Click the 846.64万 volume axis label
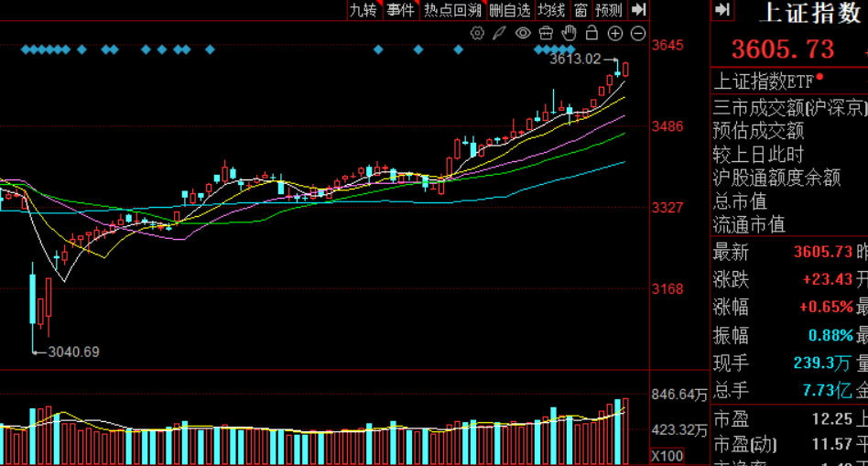Screen dimensions: 868x466 coord(679,396)
